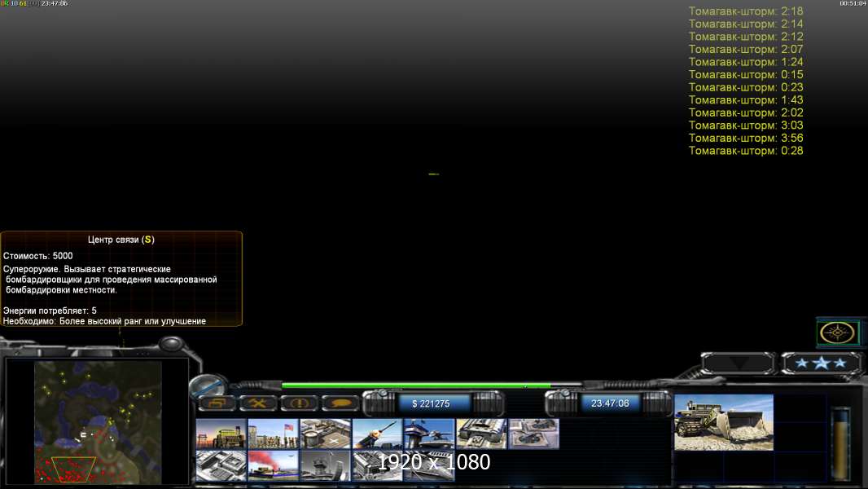The height and width of the screenshot is (489, 868).
Task: Select the helipad supply building icon
Action: (325, 434)
